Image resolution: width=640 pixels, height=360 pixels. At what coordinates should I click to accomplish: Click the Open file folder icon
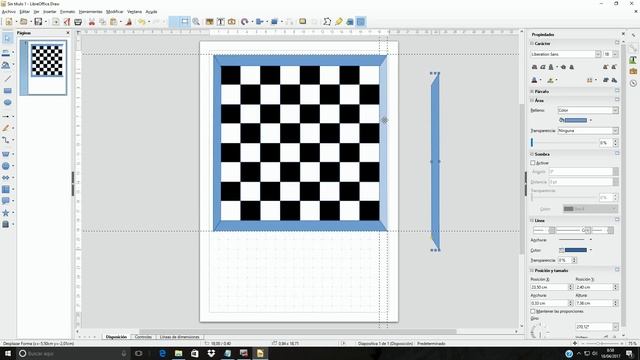24,22
